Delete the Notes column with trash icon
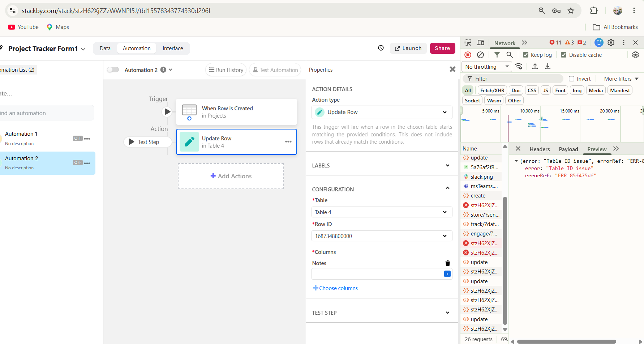This screenshot has width=644, height=344. 447,263
